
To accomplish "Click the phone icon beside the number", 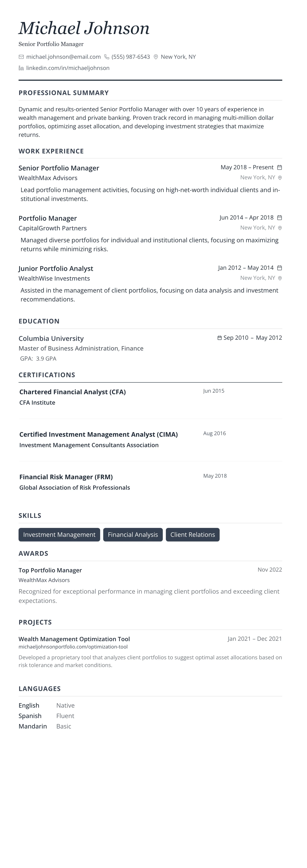I will 107,57.
